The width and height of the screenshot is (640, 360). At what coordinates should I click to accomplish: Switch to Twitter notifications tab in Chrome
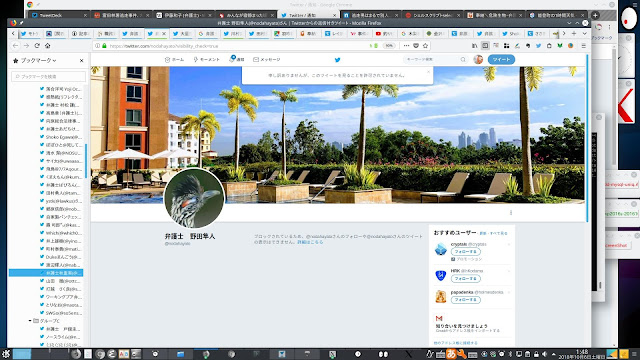tap(309, 15)
